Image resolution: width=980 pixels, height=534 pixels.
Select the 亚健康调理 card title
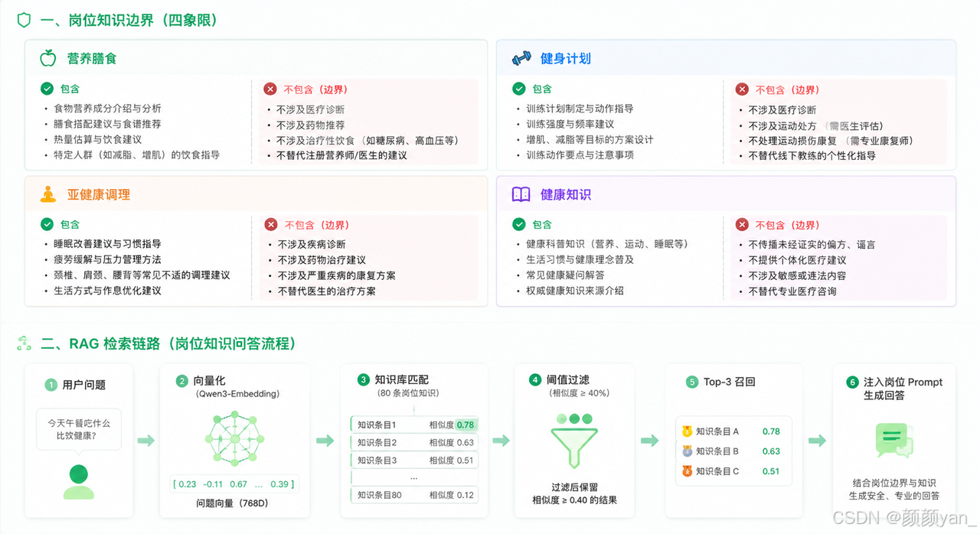click(x=99, y=194)
